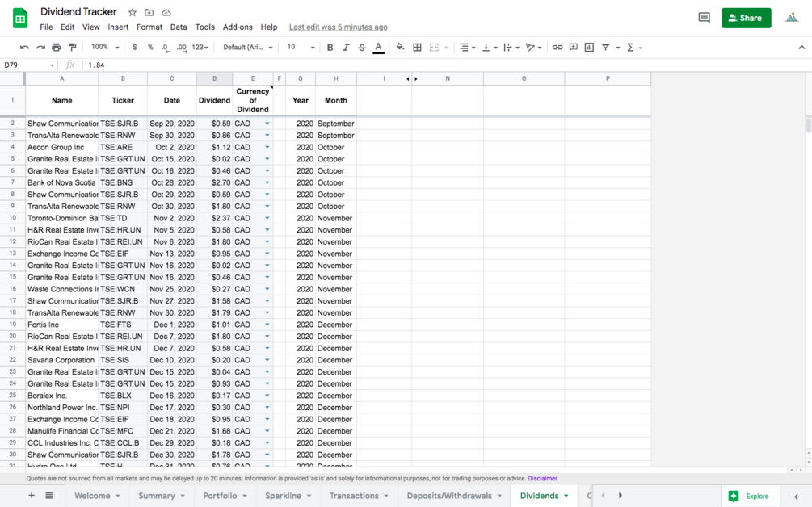812x507 pixels.
Task: Open the All sheets list icon
Action: pos(49,496)
